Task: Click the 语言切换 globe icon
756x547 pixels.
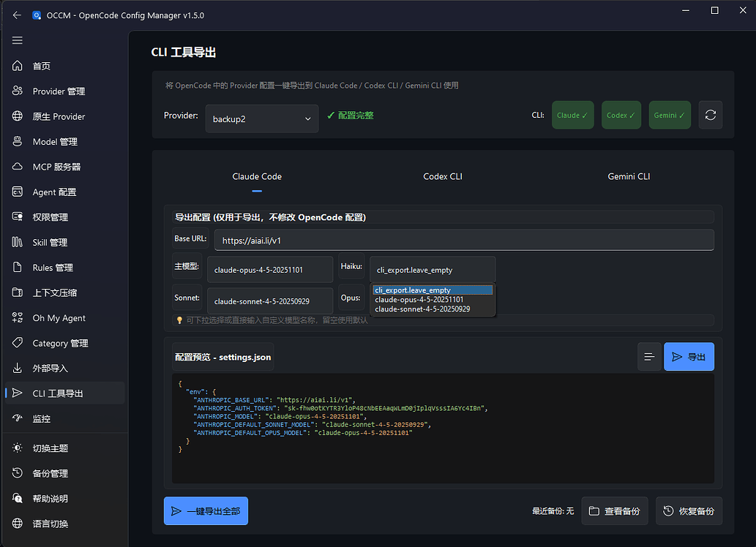Action: (x=18, y=524)
